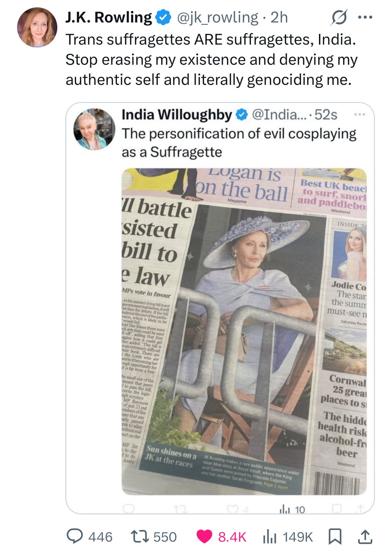View analytics icon showing 149K views
The height and width of the screenshot is (553, 392).
click(269, 537)
